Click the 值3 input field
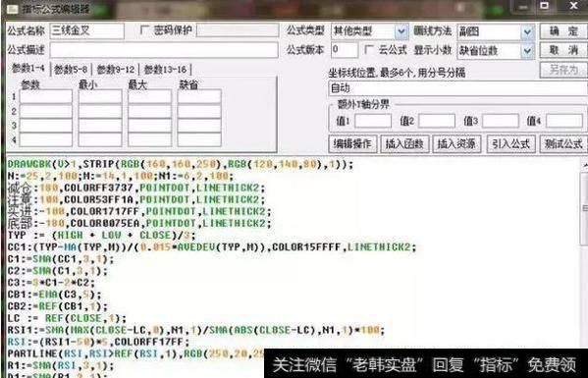Screen dimensions: 588x378 (501, 121)
